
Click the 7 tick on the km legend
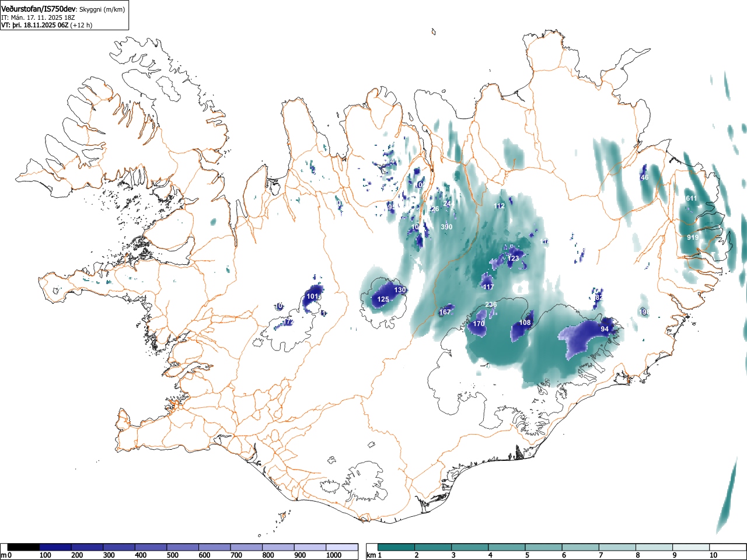[602, 555]
